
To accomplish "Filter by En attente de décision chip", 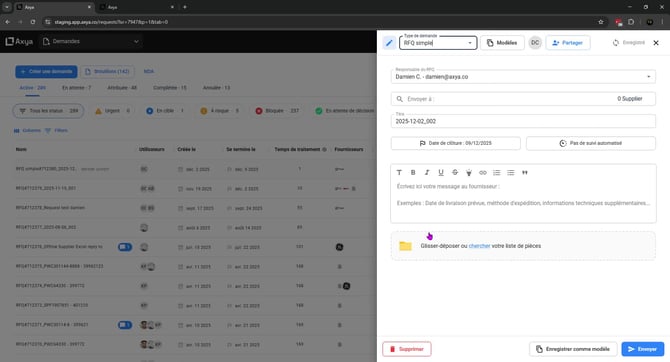I will [x=345, y=111].
